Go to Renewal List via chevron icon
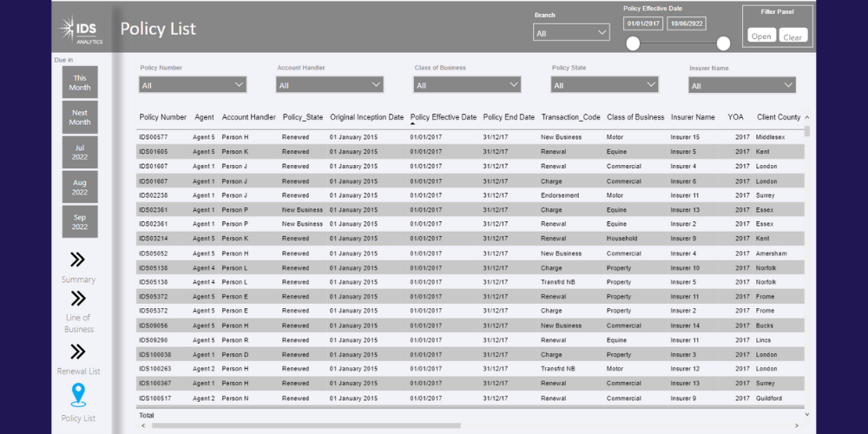 coord(77,351)
